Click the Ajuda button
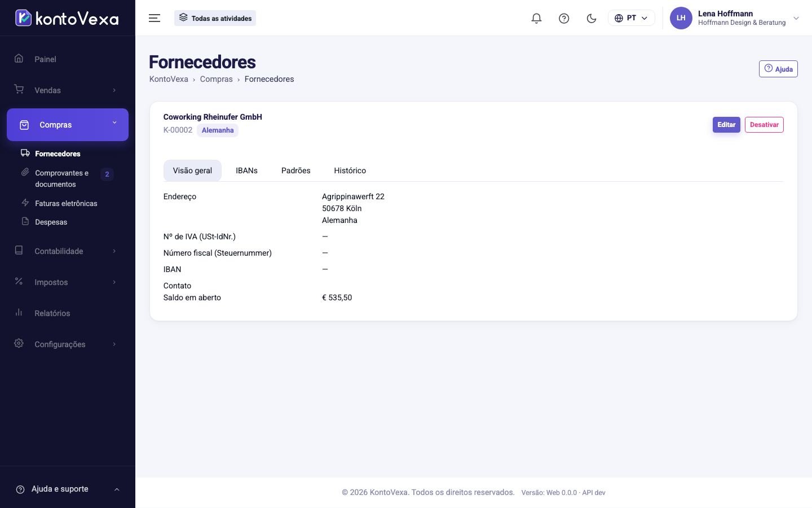Screen dimensions: 812x508 pyautogui.click(x=778, y=69)
